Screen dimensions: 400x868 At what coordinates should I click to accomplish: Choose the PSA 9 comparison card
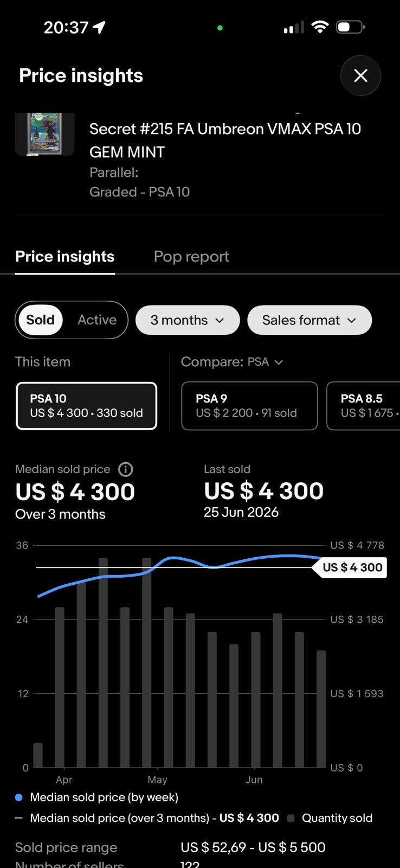pos(249,406)
